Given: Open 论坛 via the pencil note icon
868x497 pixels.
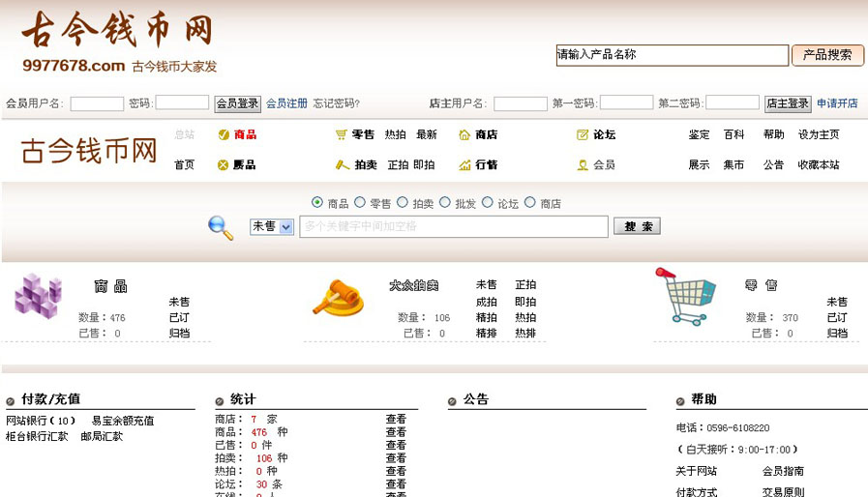Looking at the screenshot, I should (583, 135).
